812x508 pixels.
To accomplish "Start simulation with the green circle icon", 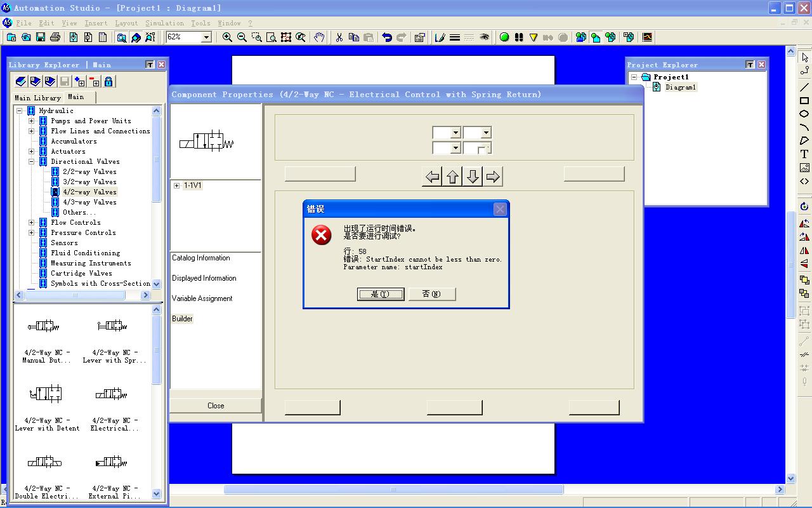I will tap(504, 37).
